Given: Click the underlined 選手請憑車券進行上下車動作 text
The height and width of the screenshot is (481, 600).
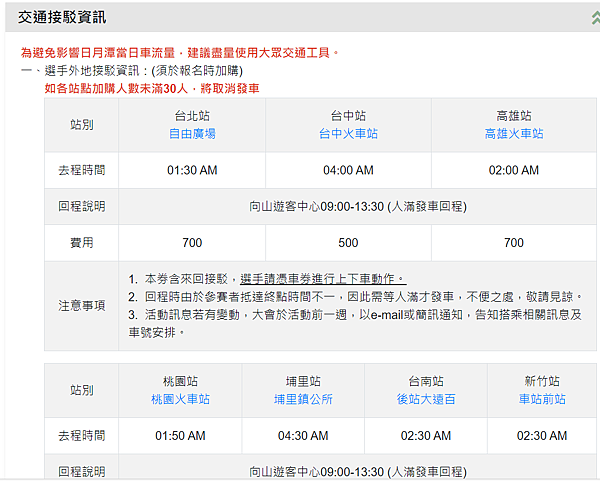Looking at the screenshot, I should (323, 279).
